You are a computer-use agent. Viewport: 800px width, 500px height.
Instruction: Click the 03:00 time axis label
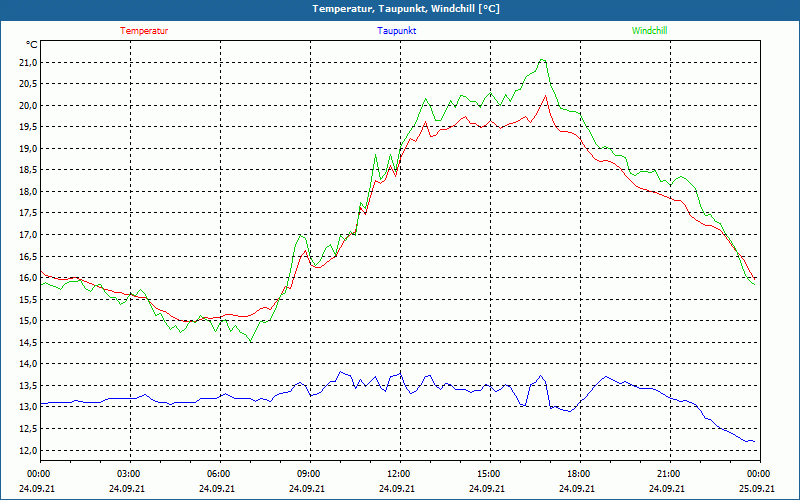129,474
